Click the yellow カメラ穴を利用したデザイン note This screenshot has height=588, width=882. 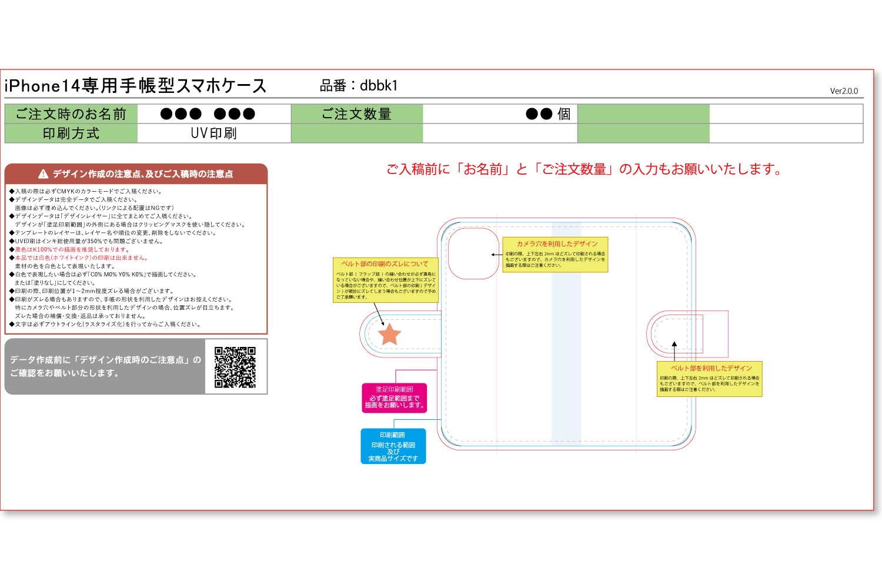[x=555, y=255]
